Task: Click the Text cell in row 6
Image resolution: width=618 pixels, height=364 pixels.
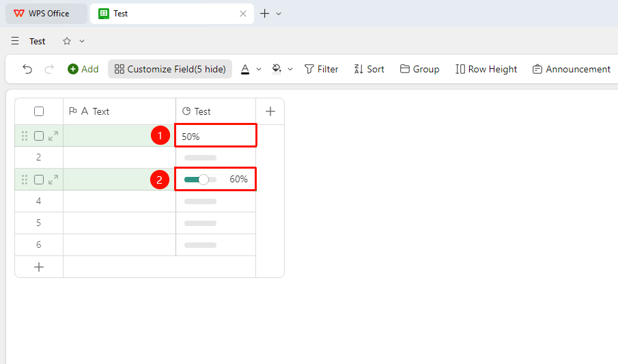Action: pyautogui.click(x=120, y=245)
